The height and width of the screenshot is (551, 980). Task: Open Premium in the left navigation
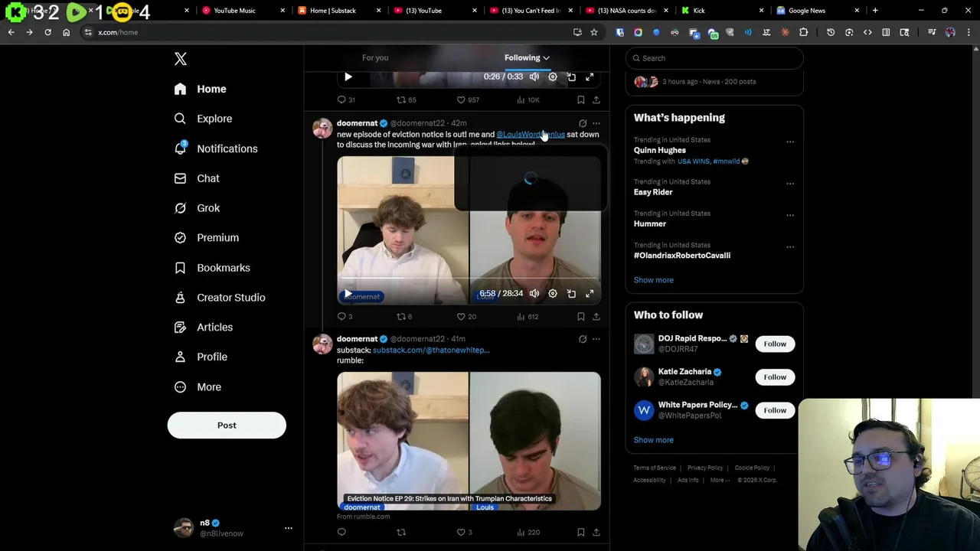click(206, 238)
